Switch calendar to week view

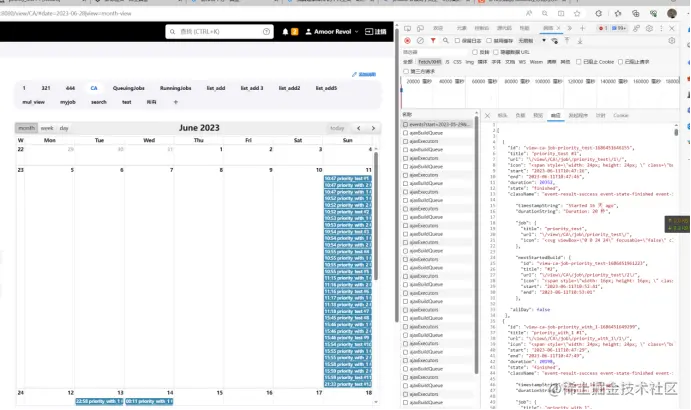(x=47, y=128)
